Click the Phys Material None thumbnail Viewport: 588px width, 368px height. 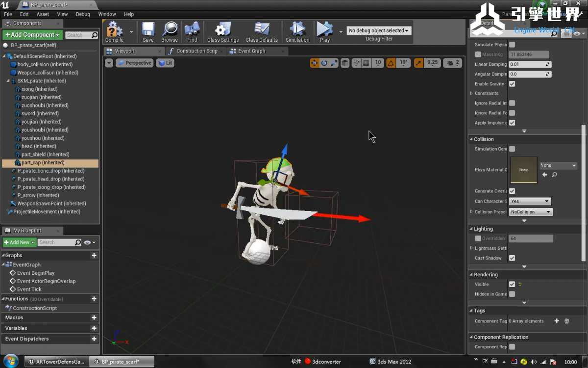523,170
